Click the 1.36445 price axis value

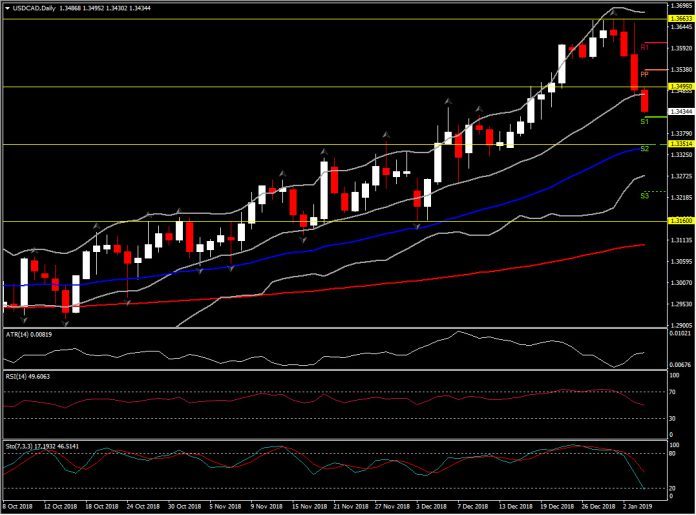tap(681, 27)
